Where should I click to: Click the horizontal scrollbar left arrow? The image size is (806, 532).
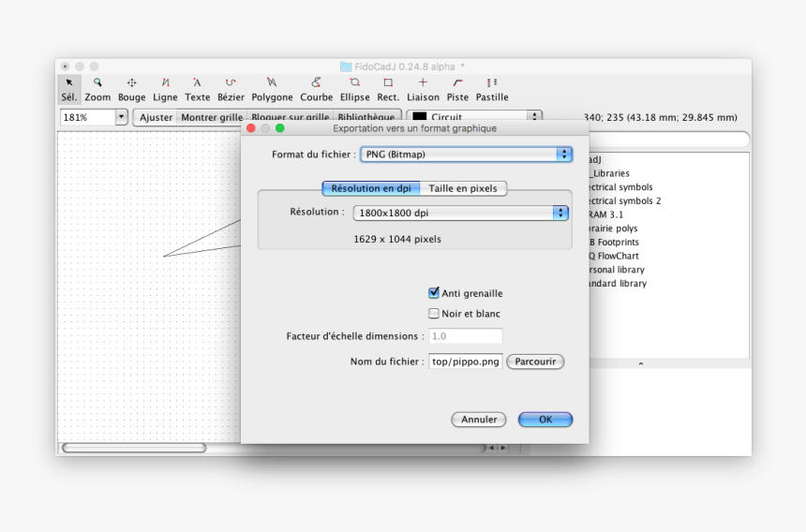[491, 448]
